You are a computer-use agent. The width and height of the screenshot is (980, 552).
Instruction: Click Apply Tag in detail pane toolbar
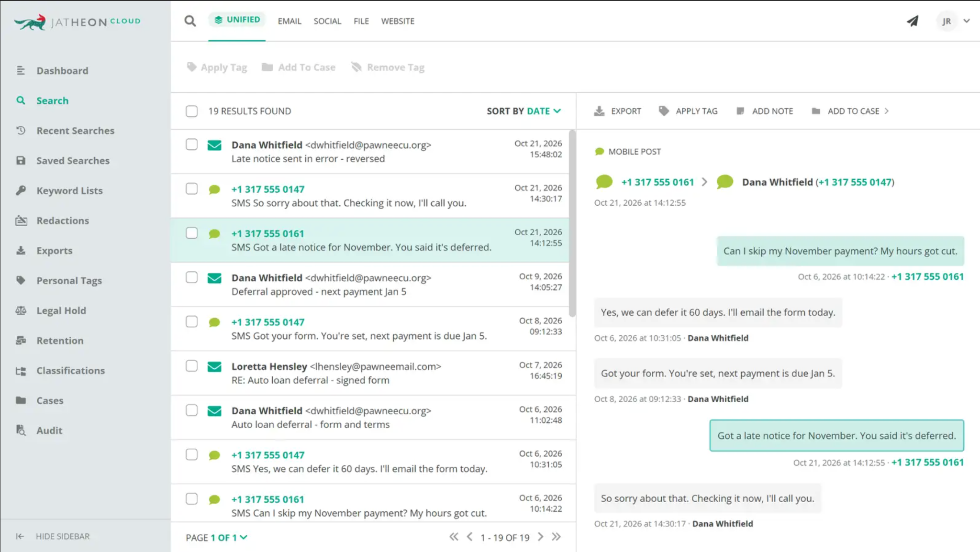(688, 111)
